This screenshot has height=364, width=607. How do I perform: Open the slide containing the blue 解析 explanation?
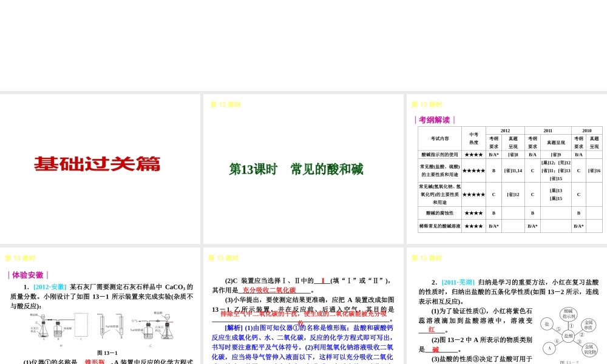pyautogui.click(x=303, y=306)
